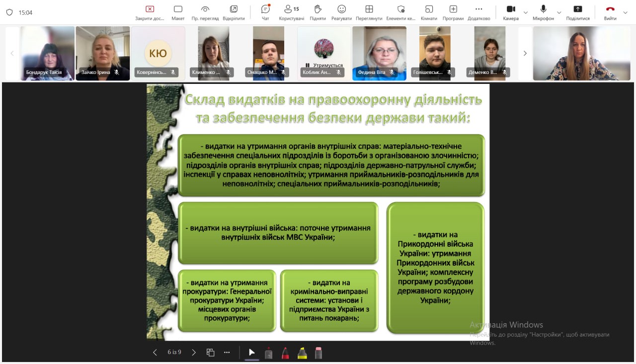The height and width of the screenshot is (364, 636).
Task: Raise hand with the Підняти button
Action: tap(318, 12)
